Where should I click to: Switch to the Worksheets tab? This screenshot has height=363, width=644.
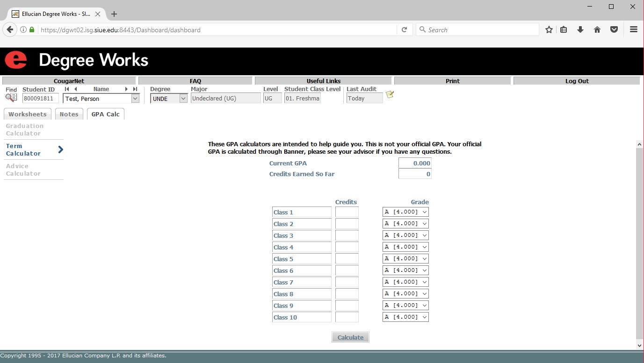point(28,114)
